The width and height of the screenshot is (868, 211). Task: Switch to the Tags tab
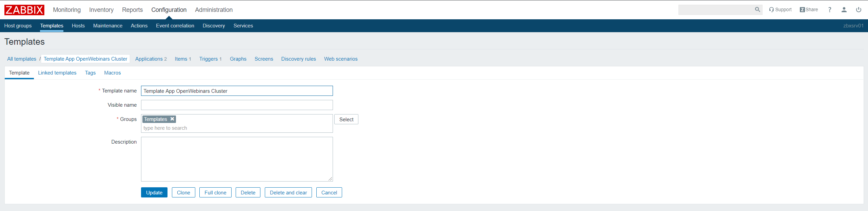[x=90, y=73]
